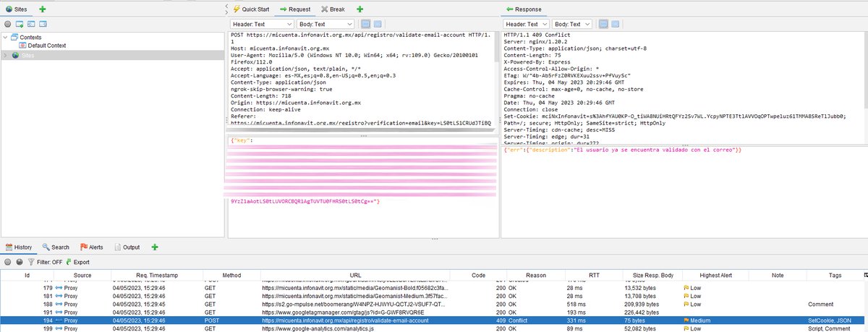This screenshot has height=332, width=868.
Task: Add a new tab beside Sites
Action: click(42, 9)
